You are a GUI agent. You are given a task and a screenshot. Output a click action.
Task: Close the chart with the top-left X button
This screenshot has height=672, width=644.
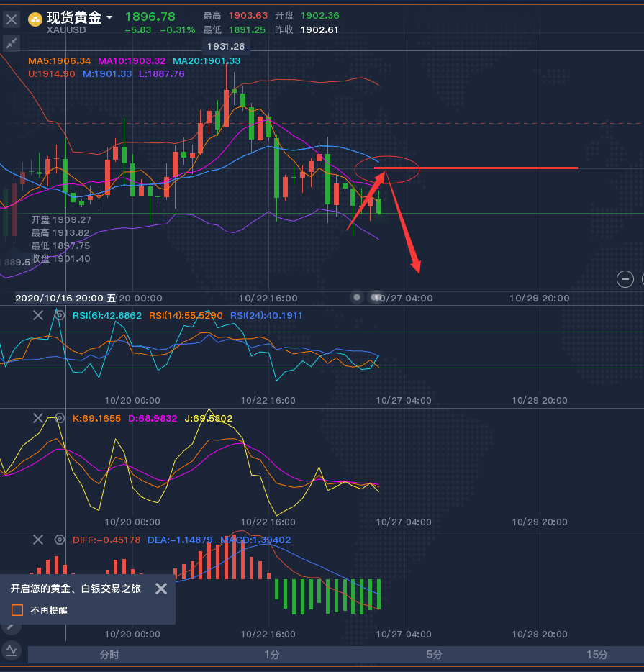pos(12,19)
